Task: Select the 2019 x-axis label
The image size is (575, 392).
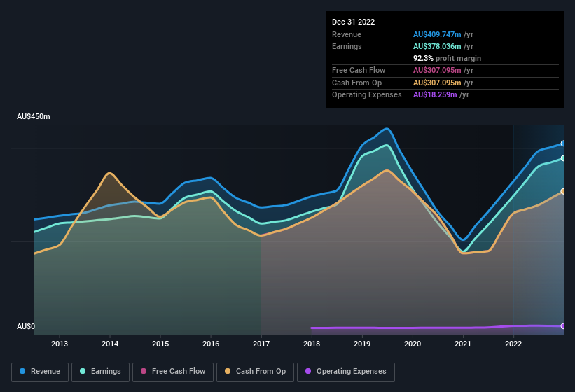Action: point(362,344)
